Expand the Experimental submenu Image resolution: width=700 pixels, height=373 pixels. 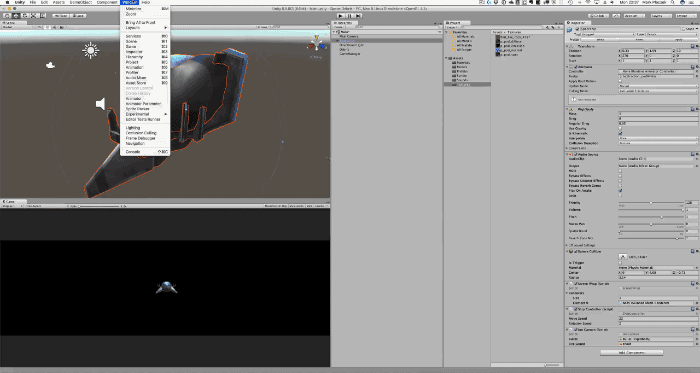[145, 114]
